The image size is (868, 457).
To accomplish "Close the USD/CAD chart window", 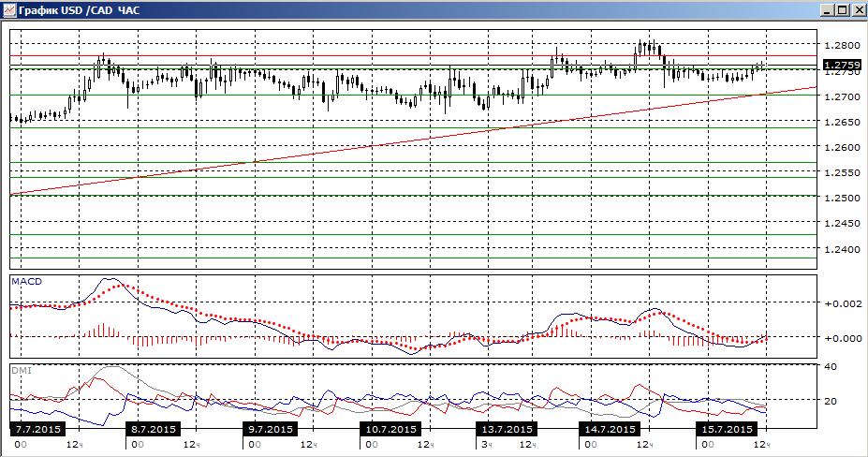I will point(856,10).
